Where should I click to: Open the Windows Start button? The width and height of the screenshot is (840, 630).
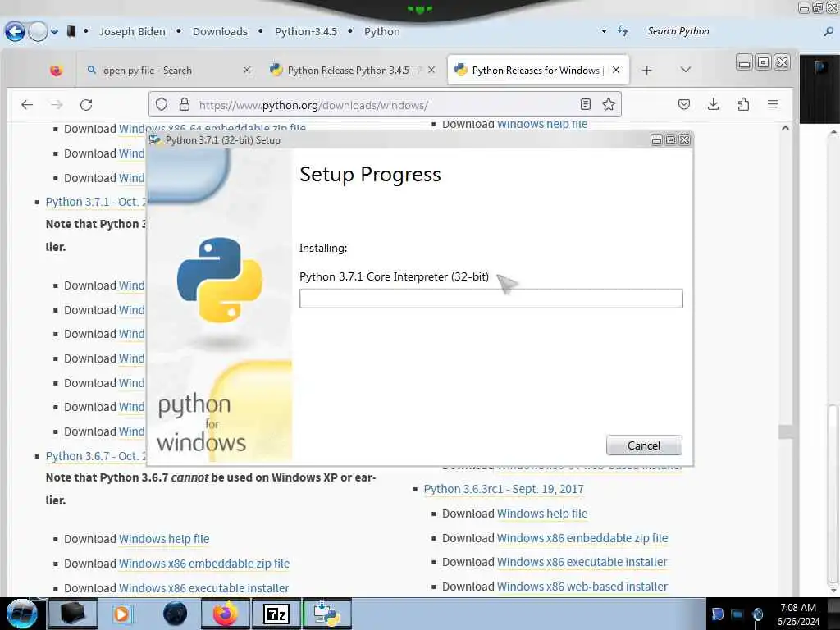point(21,614)
